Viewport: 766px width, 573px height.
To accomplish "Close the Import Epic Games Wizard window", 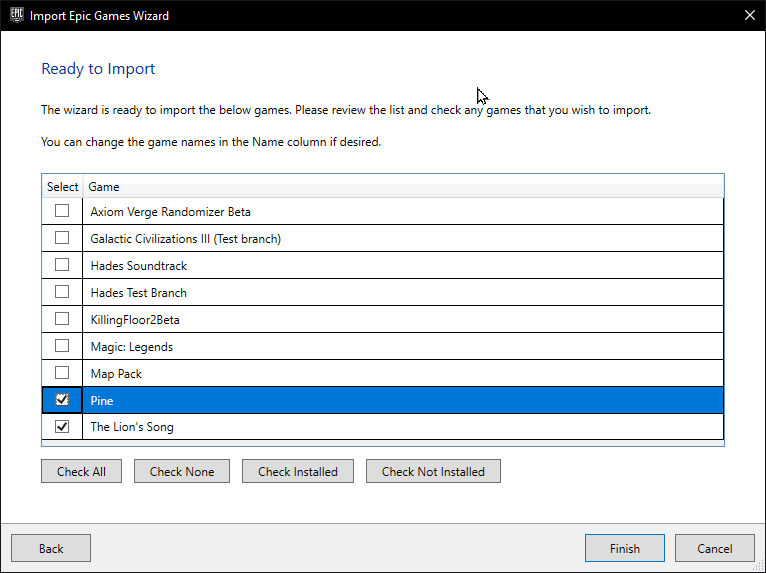I will tap(750, 15).
